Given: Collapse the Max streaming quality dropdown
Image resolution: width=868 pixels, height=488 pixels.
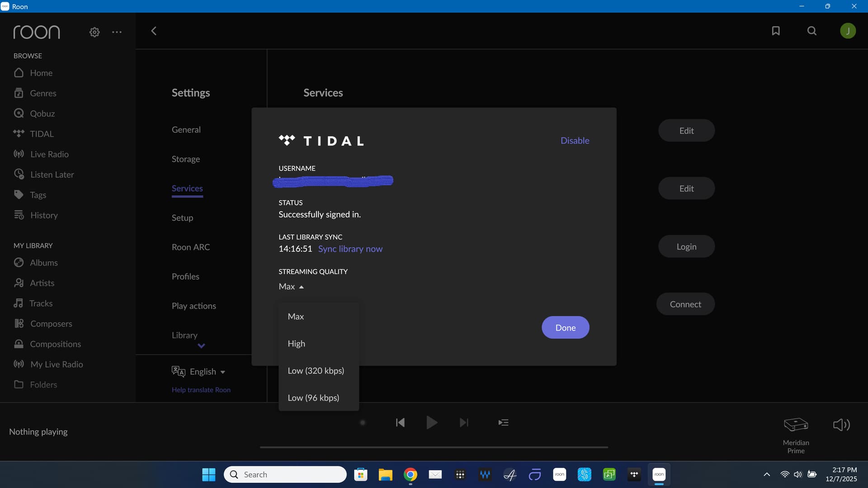Looking at the screenshot, I should [292, 286].
